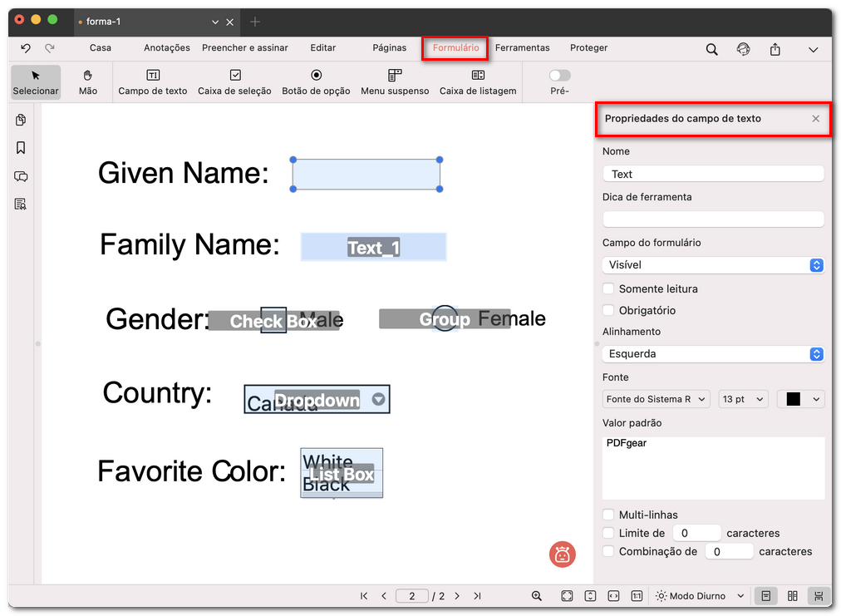Open the bookmarks sidebar panel
Image resolution: width=841 pixels, height=616 pixels.
[21, 148]
